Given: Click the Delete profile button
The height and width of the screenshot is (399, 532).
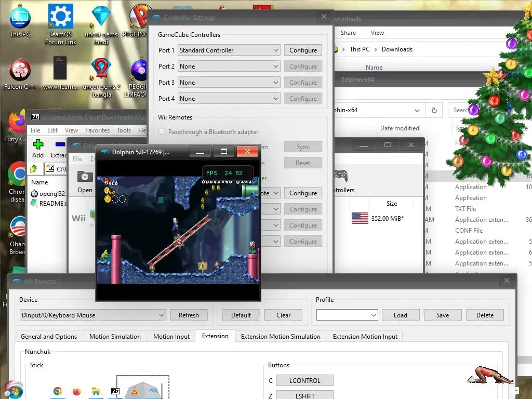Looking at the screenshot, I should click(485, 315).
